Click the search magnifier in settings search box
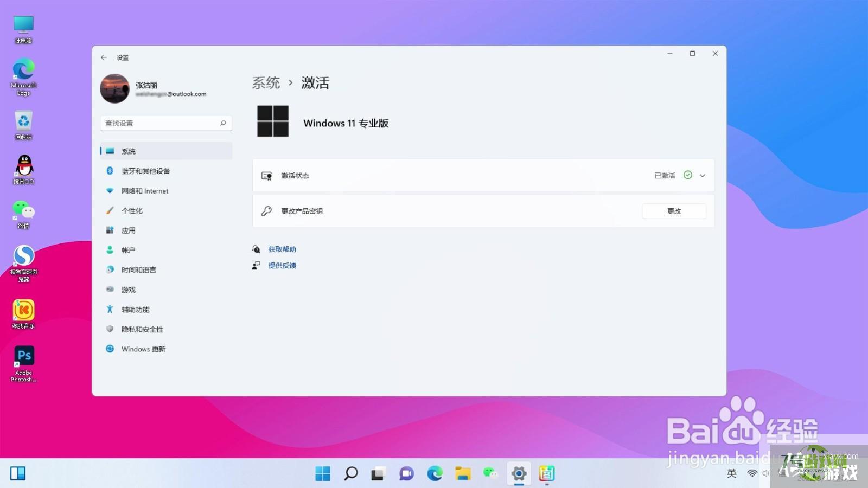Screen dimensions: 868x488 [x=223, y=123]
